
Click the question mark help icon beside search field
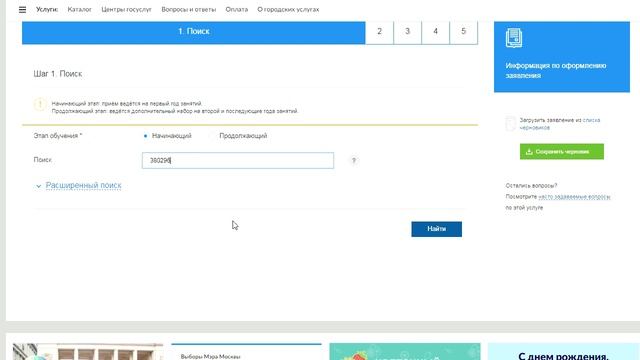(354, 160)
